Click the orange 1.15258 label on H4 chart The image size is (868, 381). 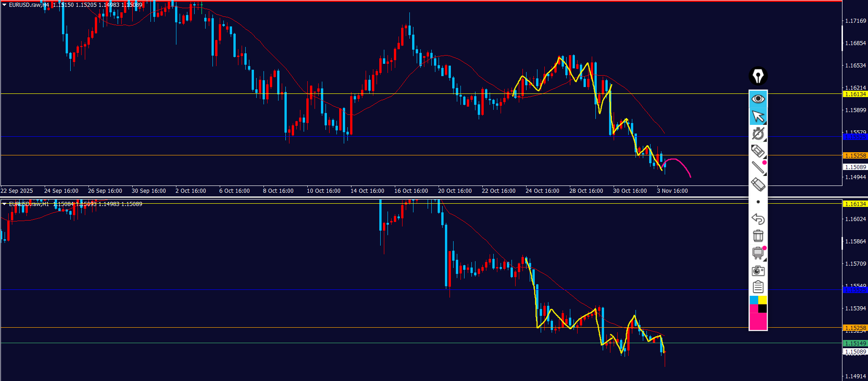(855, 156)
